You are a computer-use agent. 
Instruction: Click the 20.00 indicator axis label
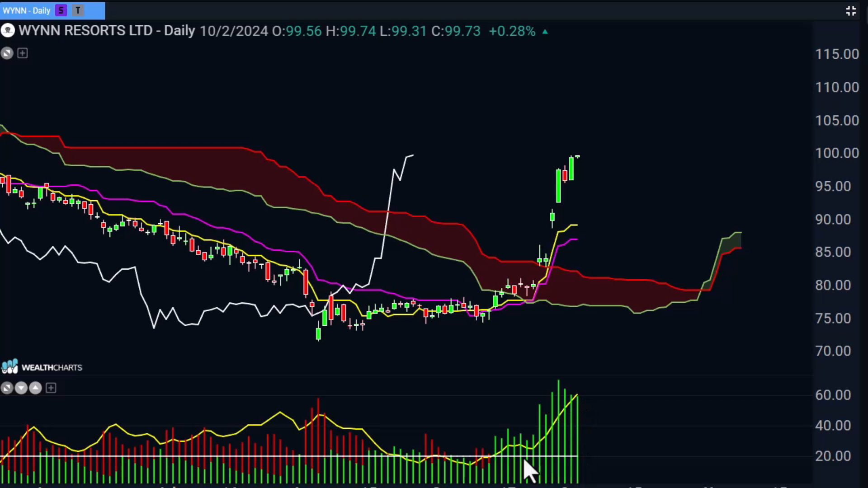(x=833, y=456)
